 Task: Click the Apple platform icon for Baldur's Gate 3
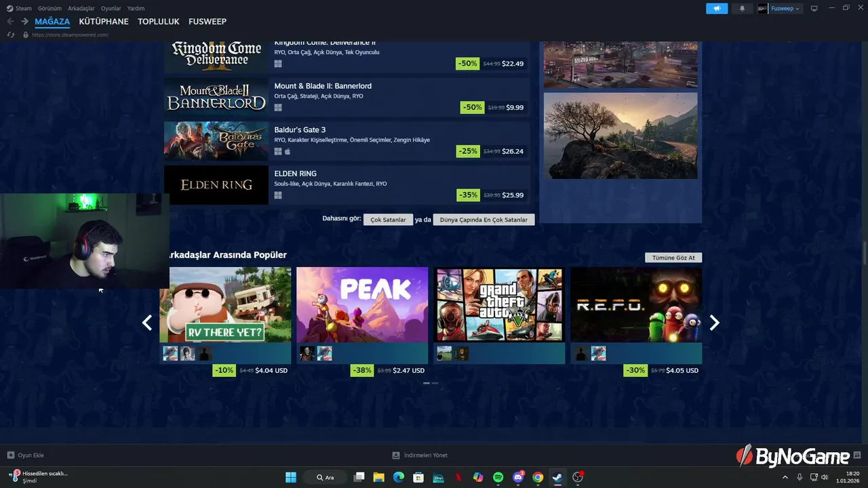(x=288, y=151)
